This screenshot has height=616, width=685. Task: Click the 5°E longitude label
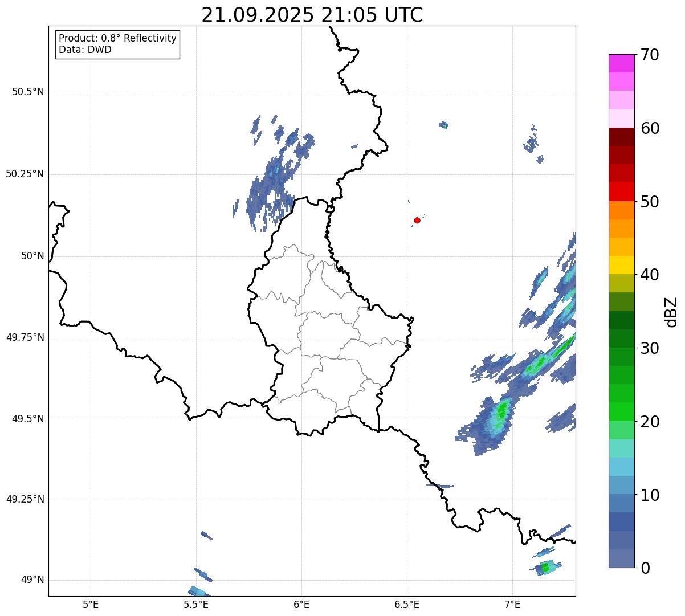click(91, 605)
